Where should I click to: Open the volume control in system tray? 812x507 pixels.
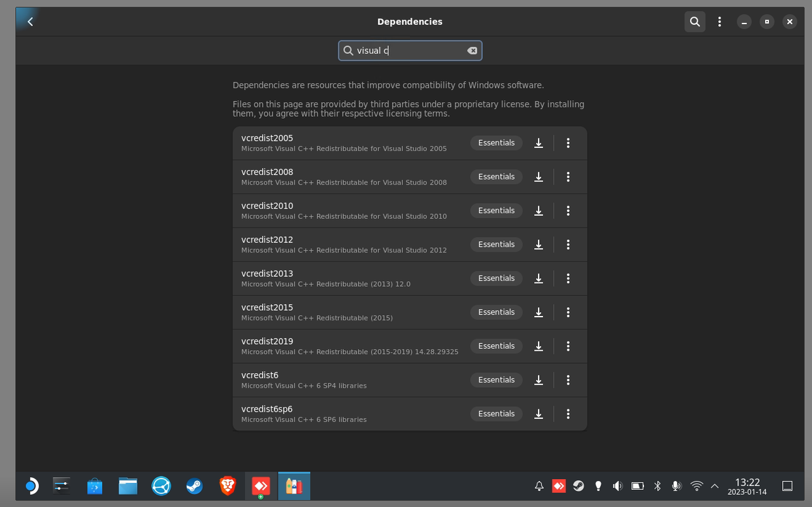tap(617, 486)
